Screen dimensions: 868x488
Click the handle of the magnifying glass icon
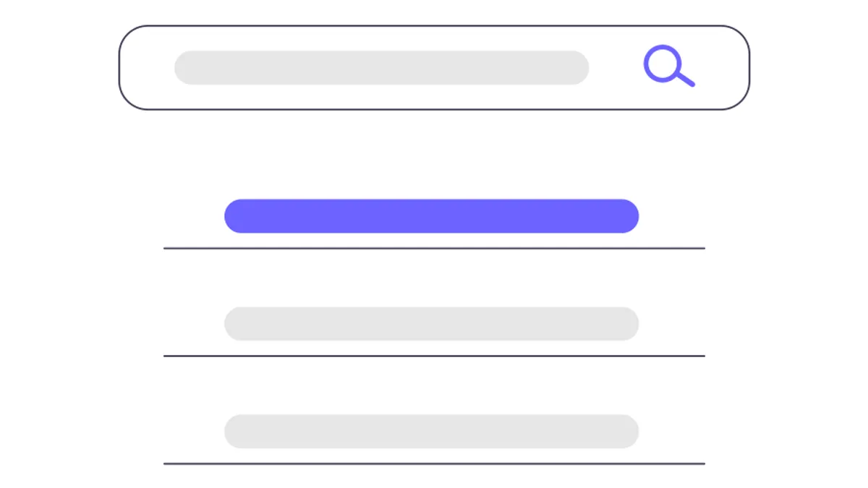click(686, 79)
